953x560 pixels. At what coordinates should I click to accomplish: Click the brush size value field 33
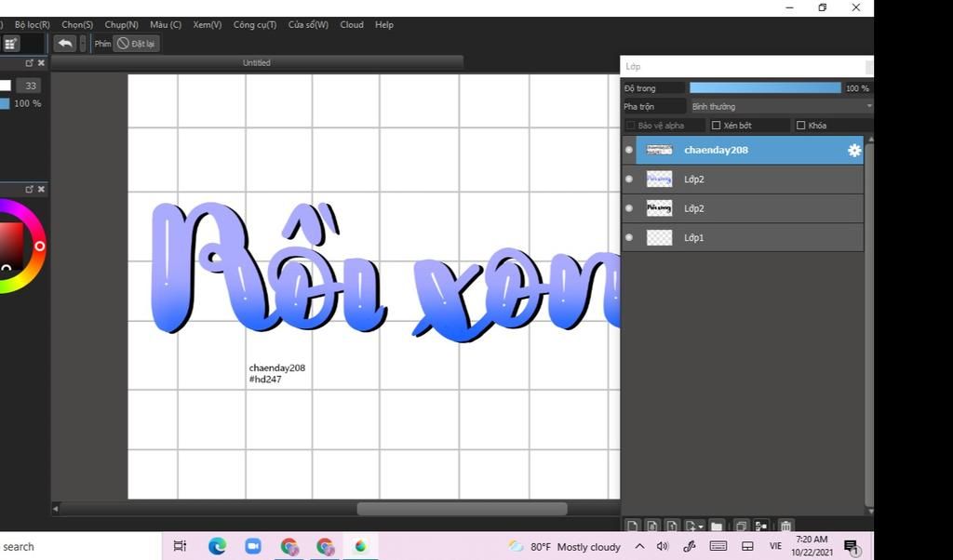tap(29, 86)
